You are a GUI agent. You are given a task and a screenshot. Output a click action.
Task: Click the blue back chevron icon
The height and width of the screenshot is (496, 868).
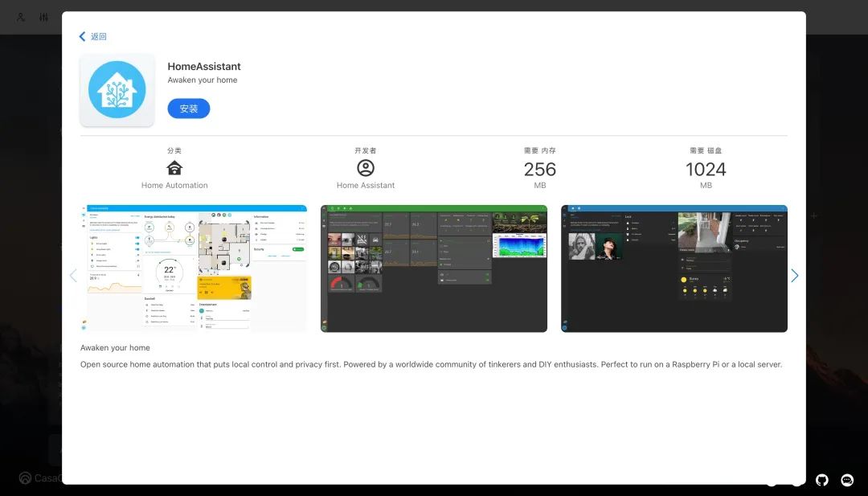tap(83, 36)
